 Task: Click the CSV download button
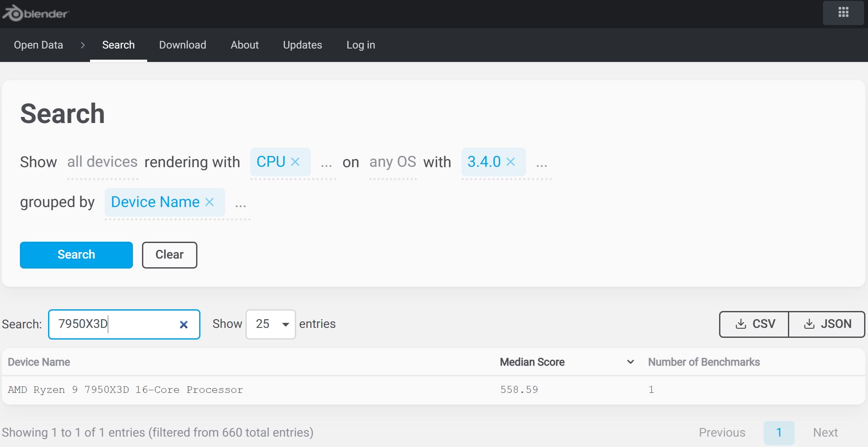(x=754, y=324)
